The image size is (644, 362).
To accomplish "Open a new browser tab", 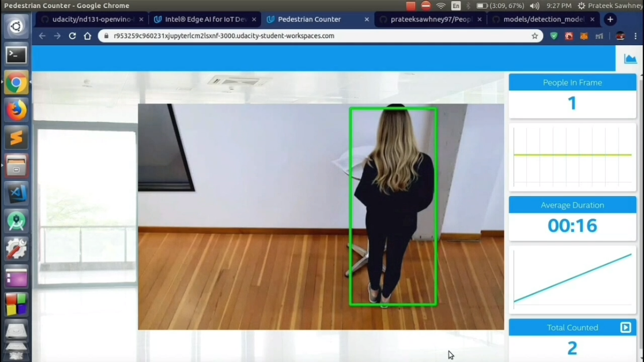I will tap(610, 19).
